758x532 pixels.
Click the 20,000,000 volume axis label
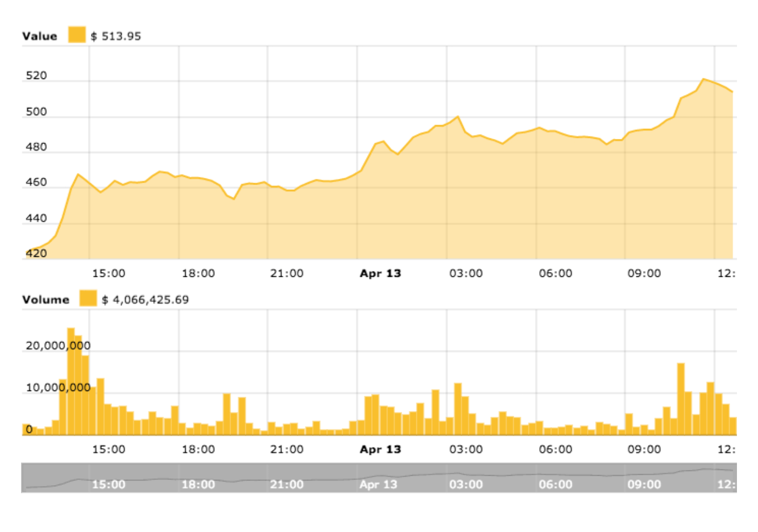pos(58,346)
